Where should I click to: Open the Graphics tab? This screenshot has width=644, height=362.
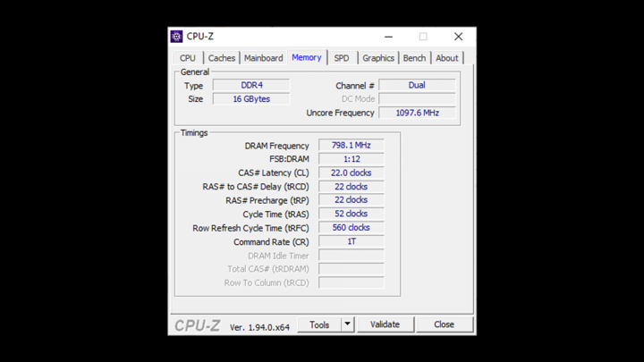(378, 58)
